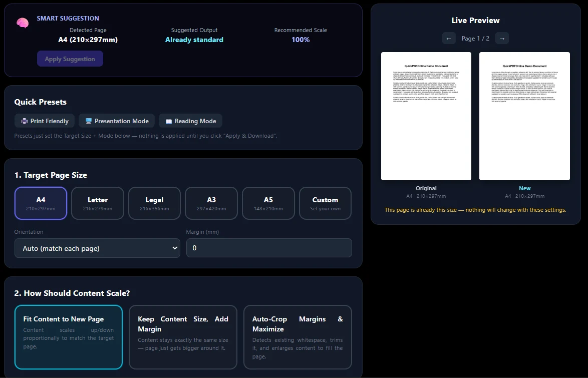
Task: Click the '100%' recommended scale value
Action: (x=301, y=40)
